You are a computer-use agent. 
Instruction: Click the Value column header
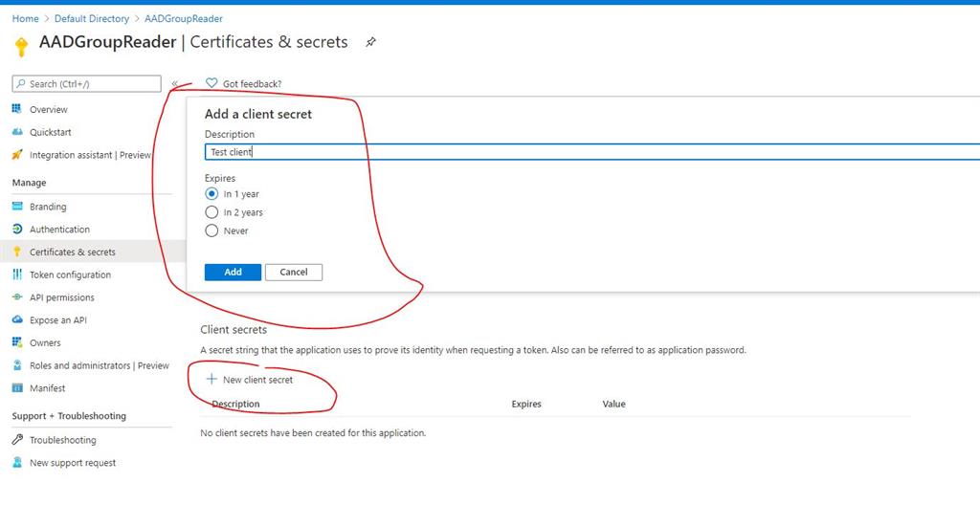pos(614,404)
